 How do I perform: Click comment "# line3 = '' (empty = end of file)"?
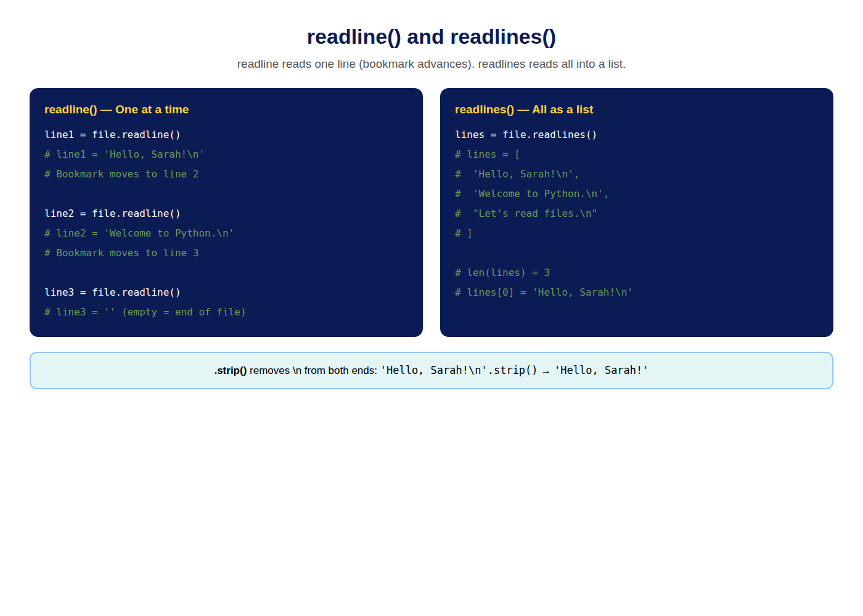(145, 312)
